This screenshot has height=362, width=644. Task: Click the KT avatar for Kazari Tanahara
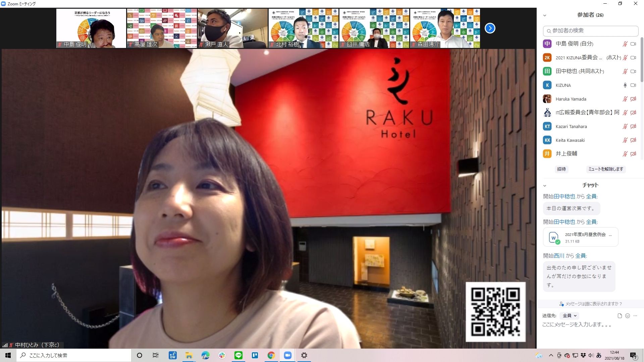(547, 126)
